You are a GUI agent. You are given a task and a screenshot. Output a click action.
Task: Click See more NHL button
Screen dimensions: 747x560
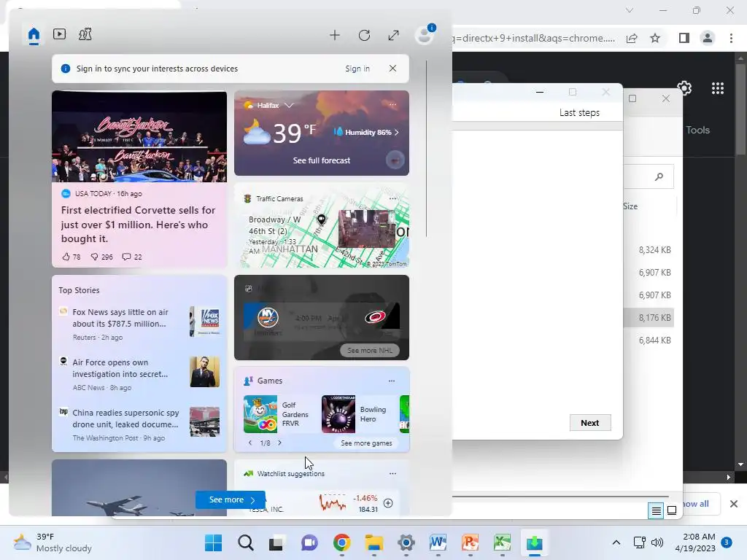[370, 351]
